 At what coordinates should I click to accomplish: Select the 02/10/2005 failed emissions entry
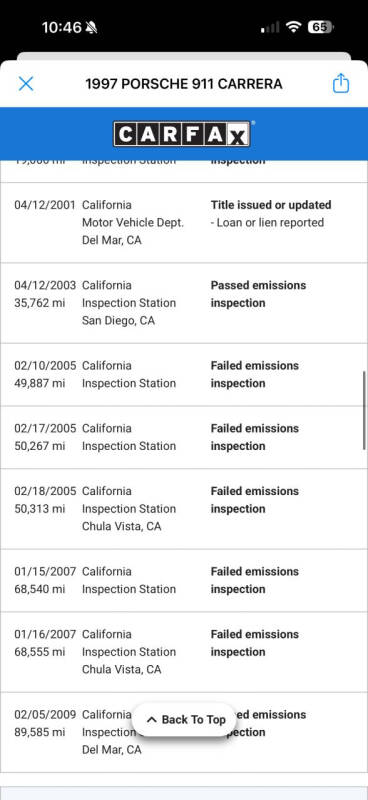(184, 374)
